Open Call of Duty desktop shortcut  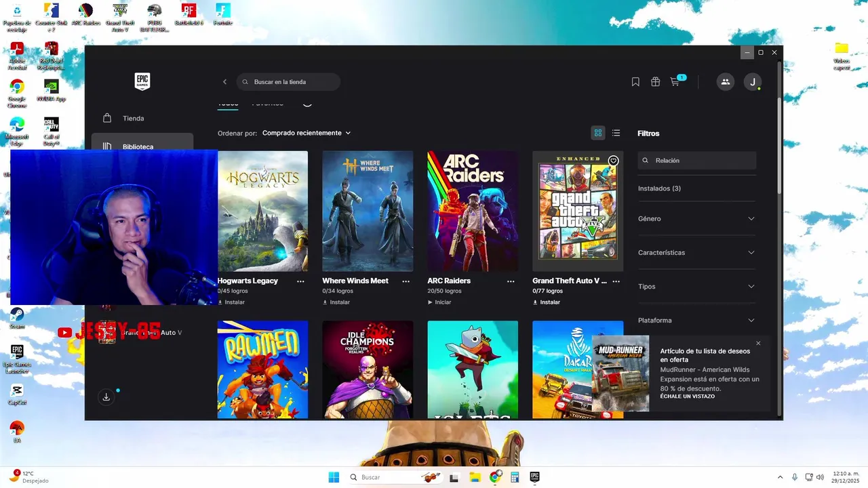51,131
